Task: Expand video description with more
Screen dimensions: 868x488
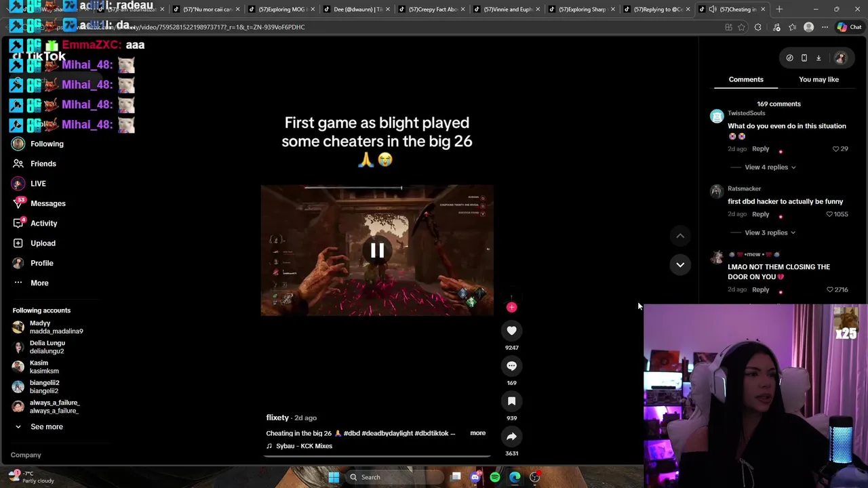Action: [477, 433]
